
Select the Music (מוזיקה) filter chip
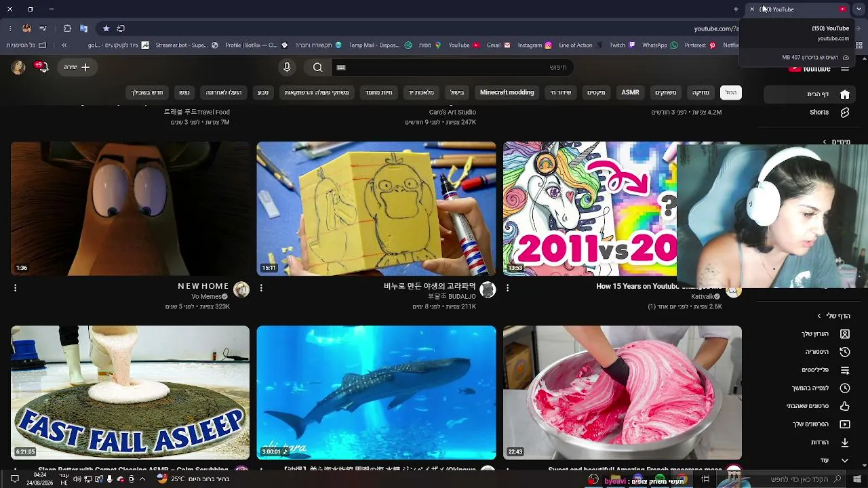(701, 92)
